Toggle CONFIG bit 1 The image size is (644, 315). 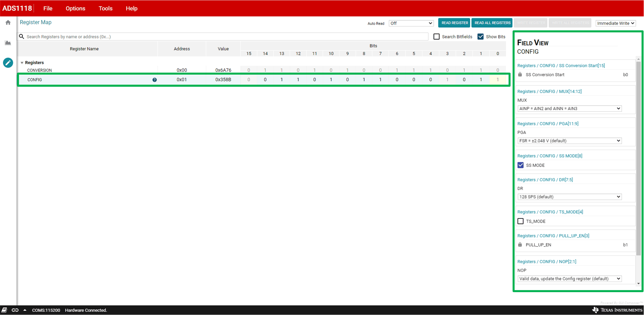(481, 80)
